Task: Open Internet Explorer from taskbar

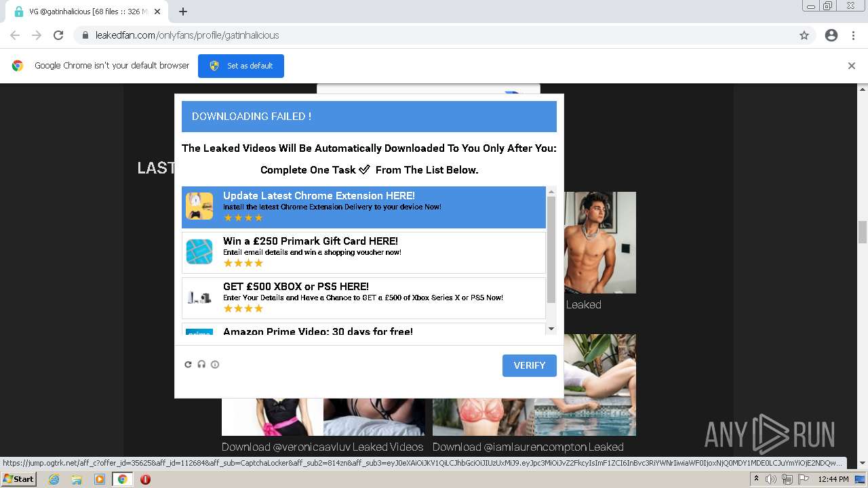Action: [x=54, y=479]
